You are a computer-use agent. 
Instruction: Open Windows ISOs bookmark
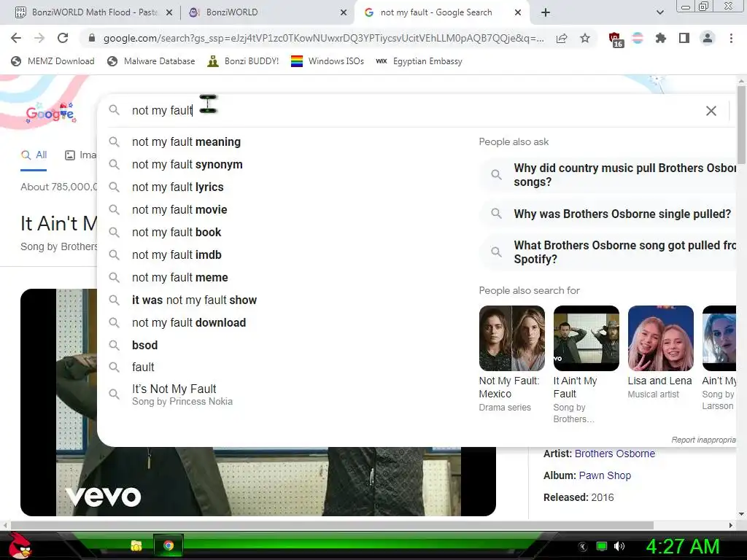tap(328, 61)
